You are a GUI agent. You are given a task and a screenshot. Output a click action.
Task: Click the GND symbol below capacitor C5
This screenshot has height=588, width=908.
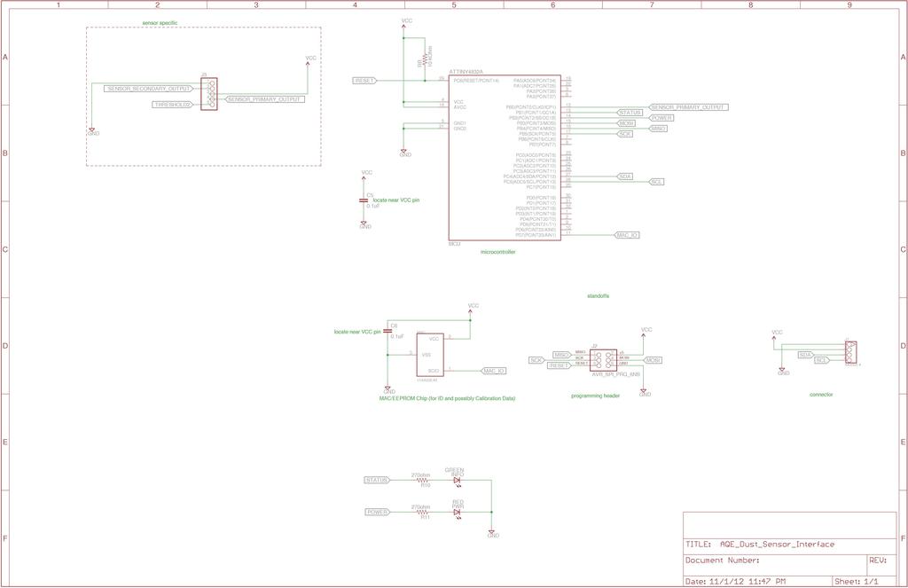(x=364, y=224)
